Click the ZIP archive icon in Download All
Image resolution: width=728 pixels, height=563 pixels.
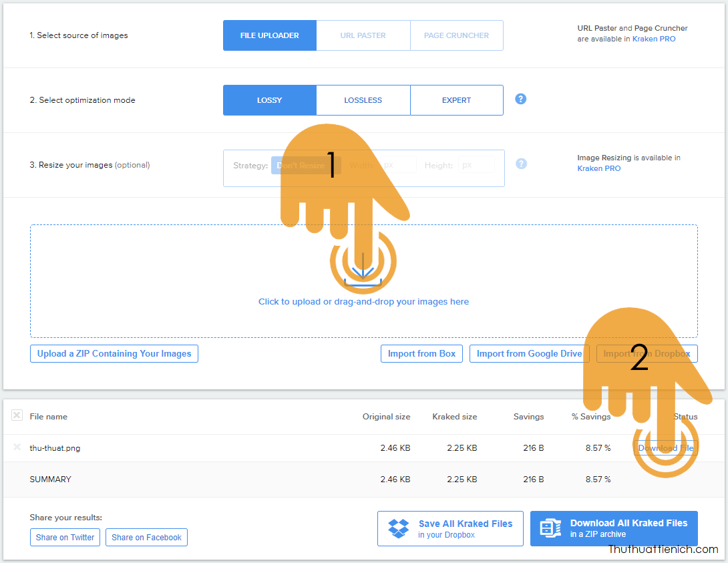click(x=550, y=528)
